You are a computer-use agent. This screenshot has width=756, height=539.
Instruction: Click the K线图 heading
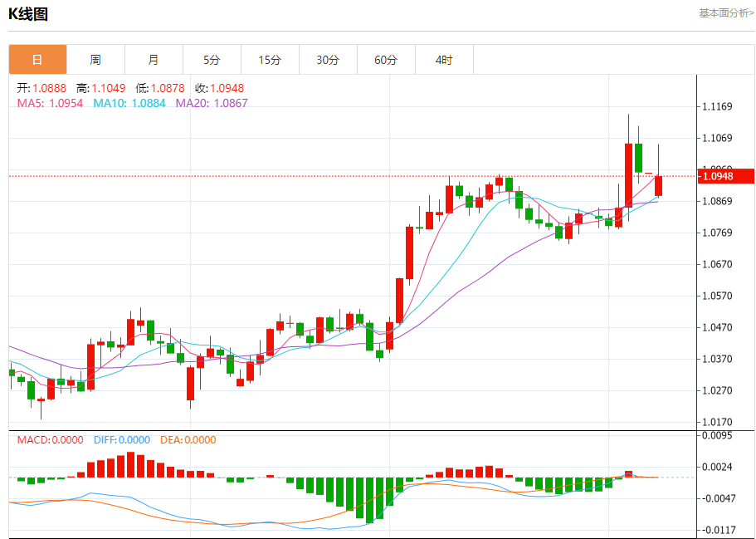click(x=28, y=14)
